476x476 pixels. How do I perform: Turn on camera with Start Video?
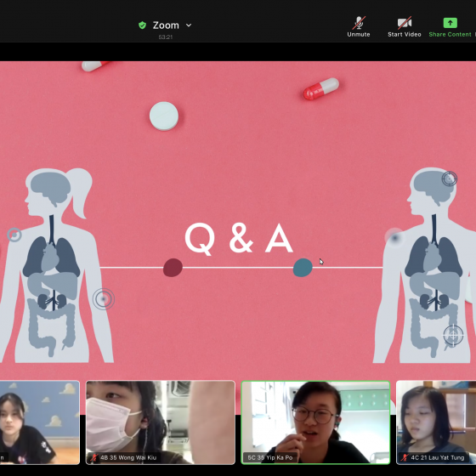[x=405, y=26]
